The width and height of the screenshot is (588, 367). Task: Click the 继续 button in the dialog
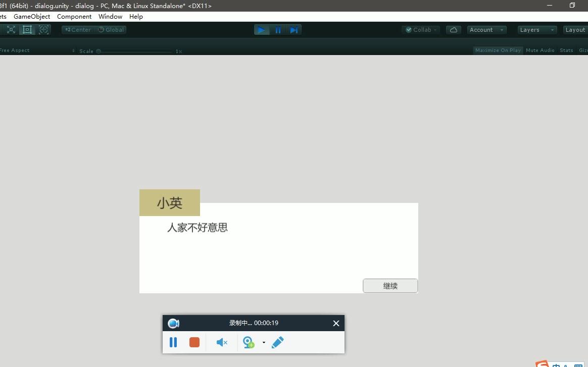(x=390, y=285)
